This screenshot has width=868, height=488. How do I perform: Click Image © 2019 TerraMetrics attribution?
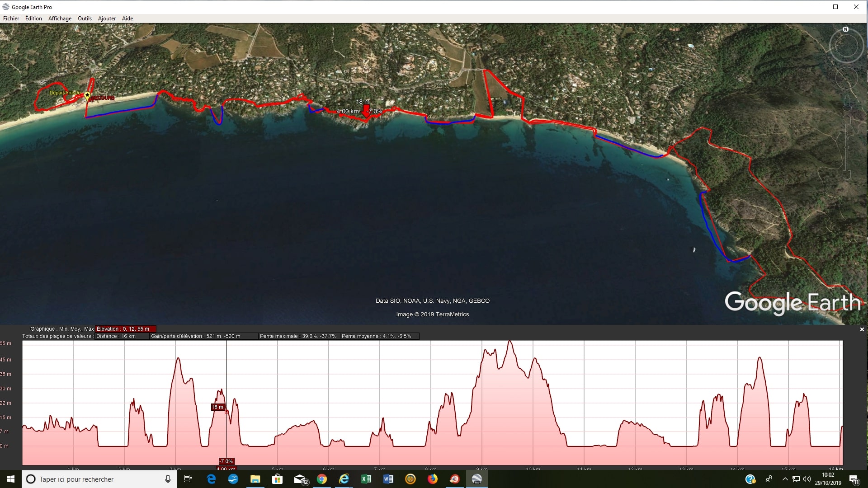click(433, 314)
